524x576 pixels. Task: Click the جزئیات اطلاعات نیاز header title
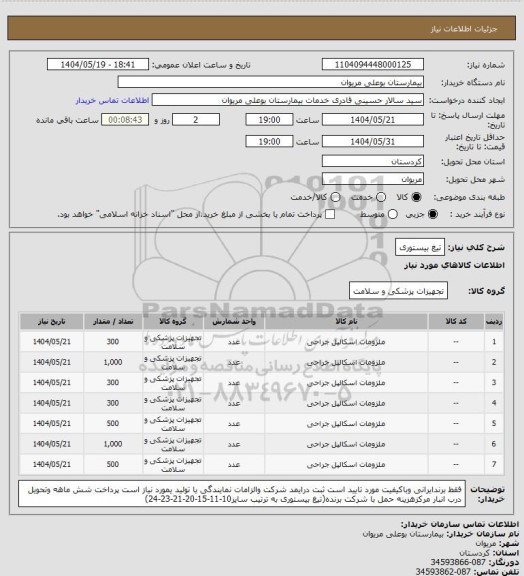tap(464, 29)
